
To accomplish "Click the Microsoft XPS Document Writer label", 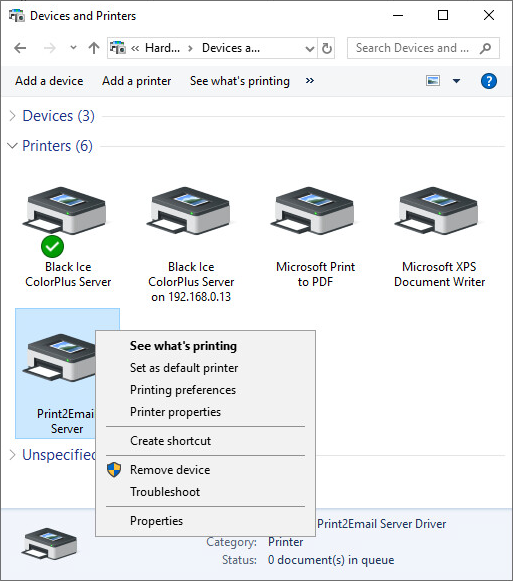I will (x=439, y=274).
